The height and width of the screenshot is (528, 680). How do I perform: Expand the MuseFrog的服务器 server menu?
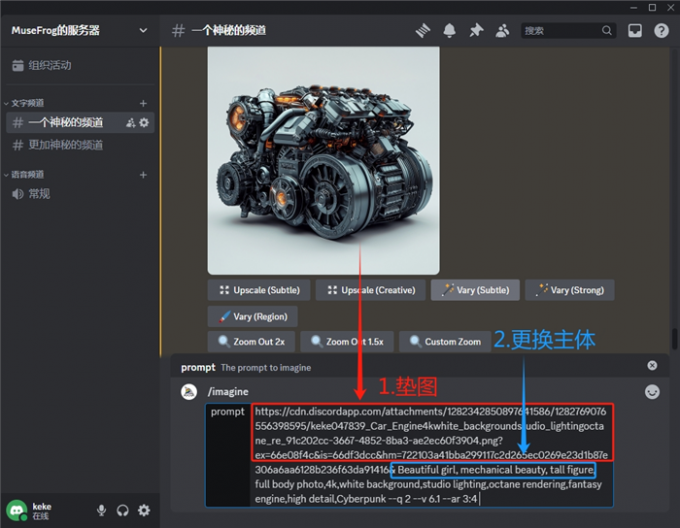click(79, 30)
